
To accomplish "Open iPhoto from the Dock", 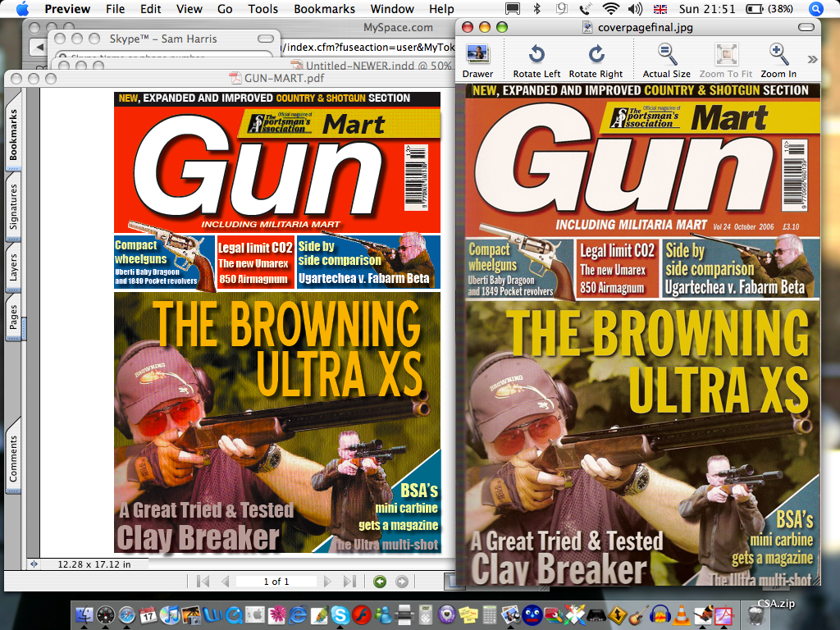I will click(x=190, y=615).
